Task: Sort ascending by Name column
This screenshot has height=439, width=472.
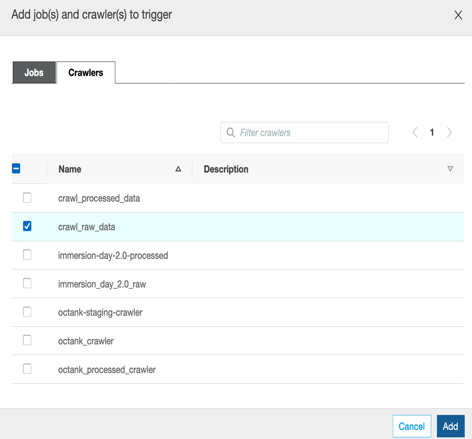Action: coord(178,169)
